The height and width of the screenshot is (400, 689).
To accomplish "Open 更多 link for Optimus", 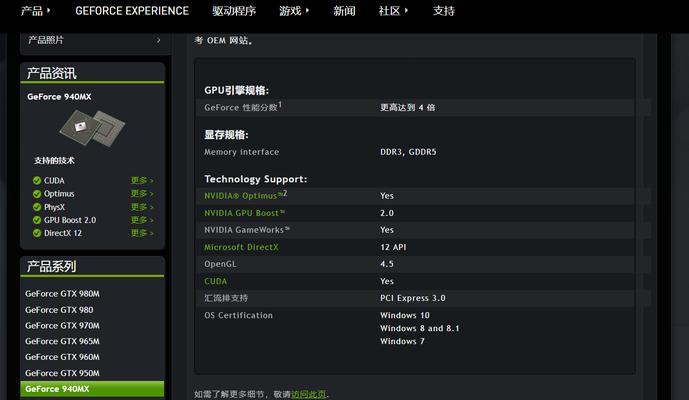I will [142, 194].
